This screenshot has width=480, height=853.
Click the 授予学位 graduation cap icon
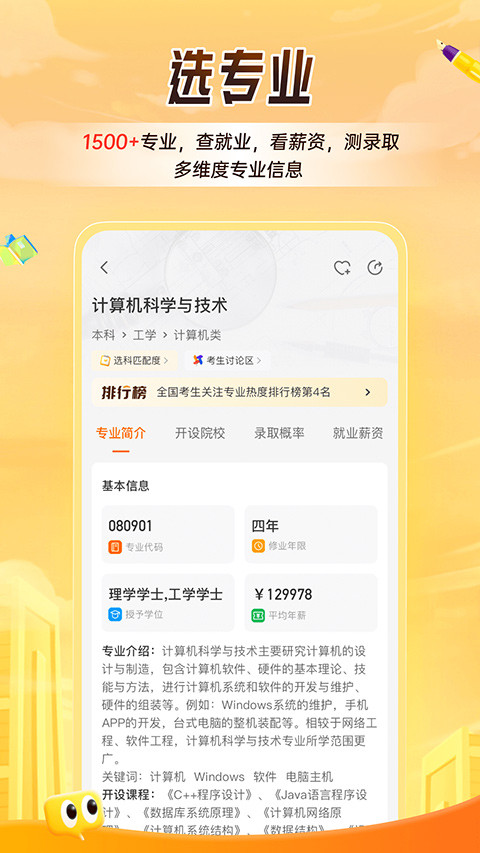(115, 615)
